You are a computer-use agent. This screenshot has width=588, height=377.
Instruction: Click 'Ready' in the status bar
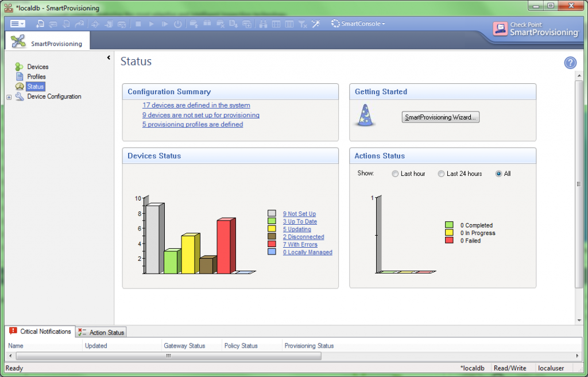click(14, 368)
